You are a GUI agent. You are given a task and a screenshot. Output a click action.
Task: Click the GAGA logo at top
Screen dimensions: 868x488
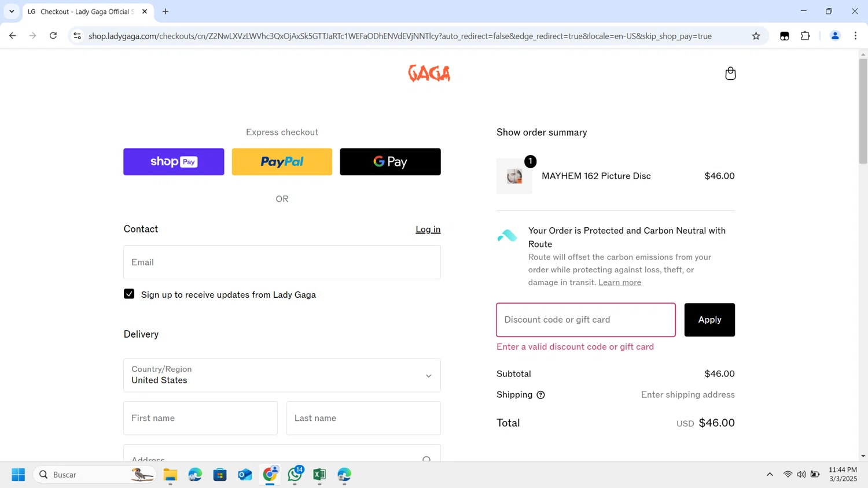click(429, 73)
